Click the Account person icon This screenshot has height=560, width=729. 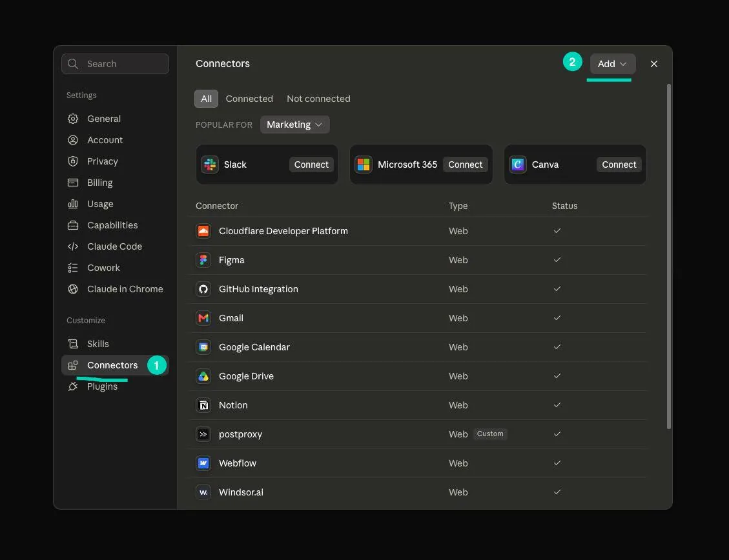tap(73, 140)
